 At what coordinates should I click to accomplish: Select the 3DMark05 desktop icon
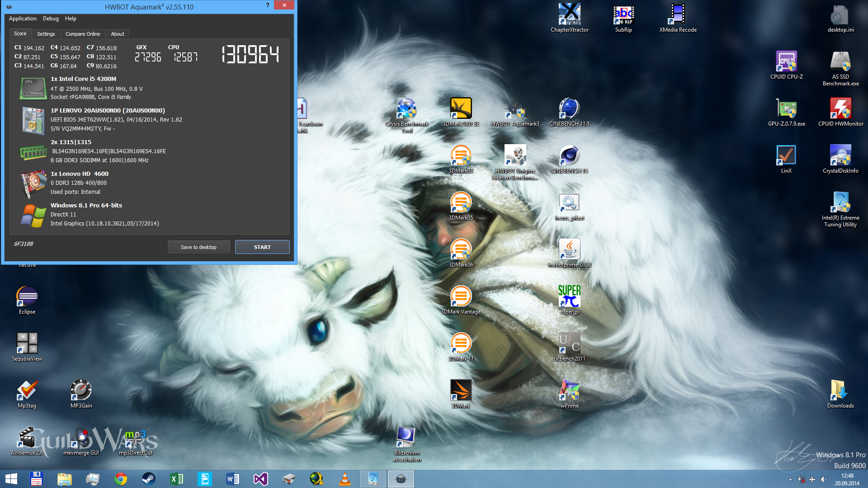[x=461, y=206]
